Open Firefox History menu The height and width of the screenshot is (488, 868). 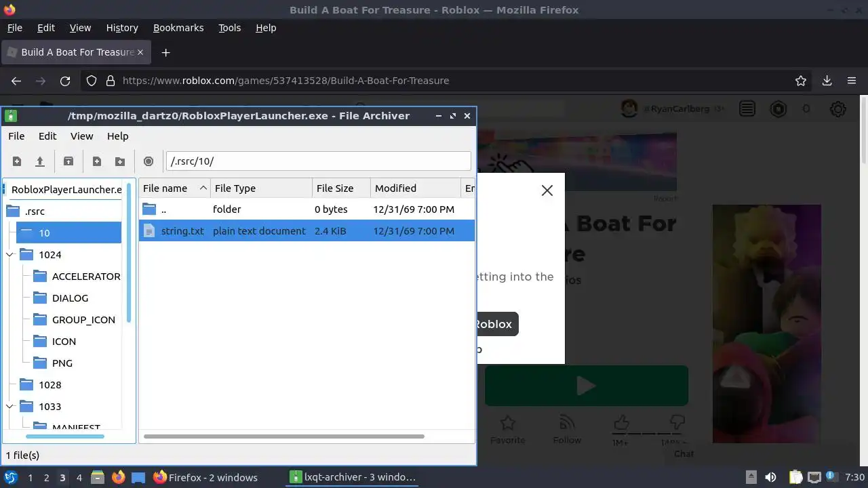coord(122,28)
